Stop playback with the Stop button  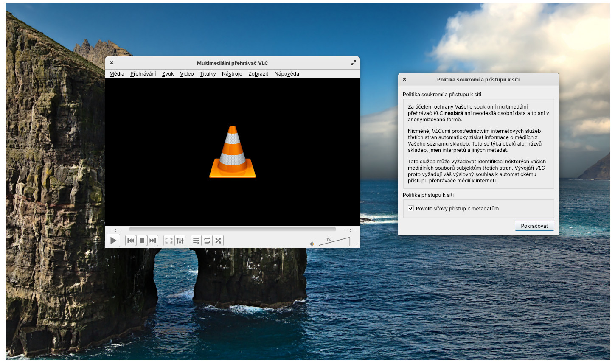click(142, 241)
